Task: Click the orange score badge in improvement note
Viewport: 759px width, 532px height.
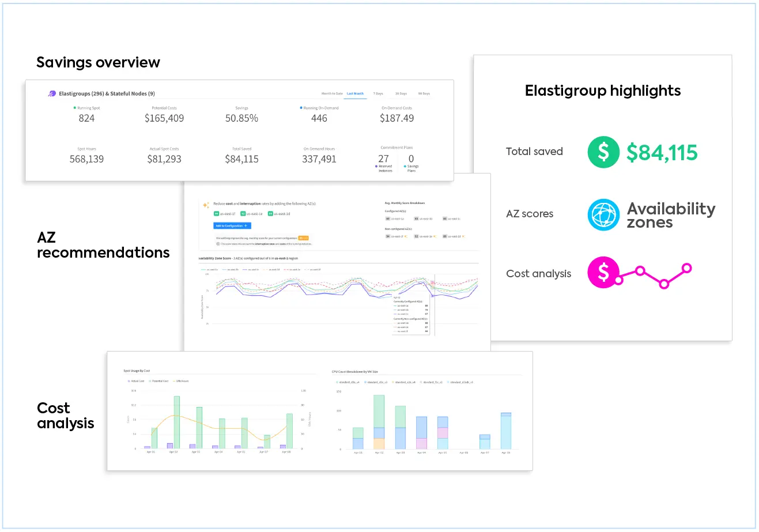Action: pyautogui.click(x=304, y=238)
